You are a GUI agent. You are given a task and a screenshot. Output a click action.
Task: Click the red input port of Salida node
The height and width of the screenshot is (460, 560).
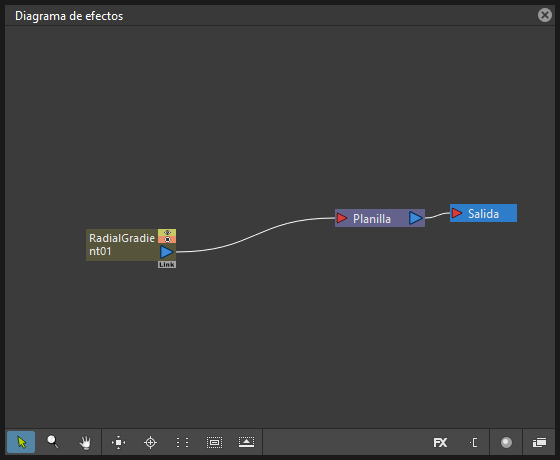click(x=457, y=213)
